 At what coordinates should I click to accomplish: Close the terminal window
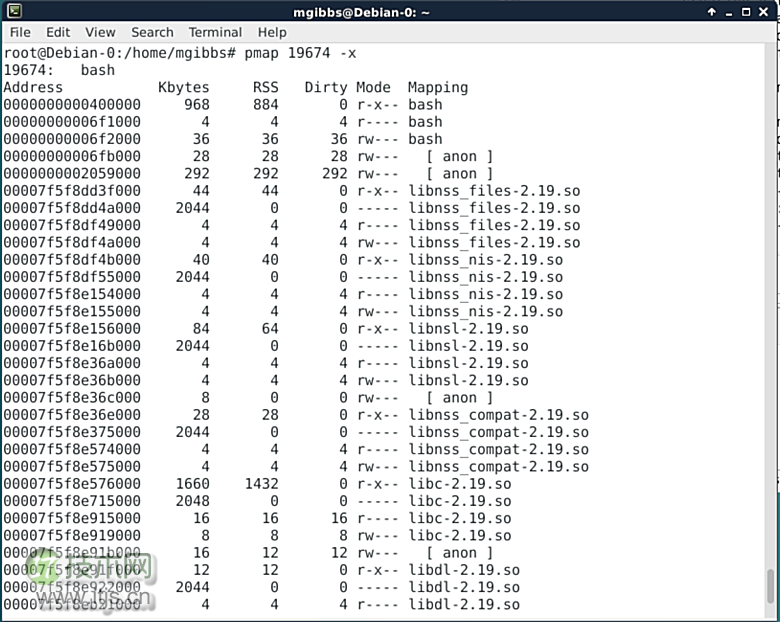pos(764,12)
